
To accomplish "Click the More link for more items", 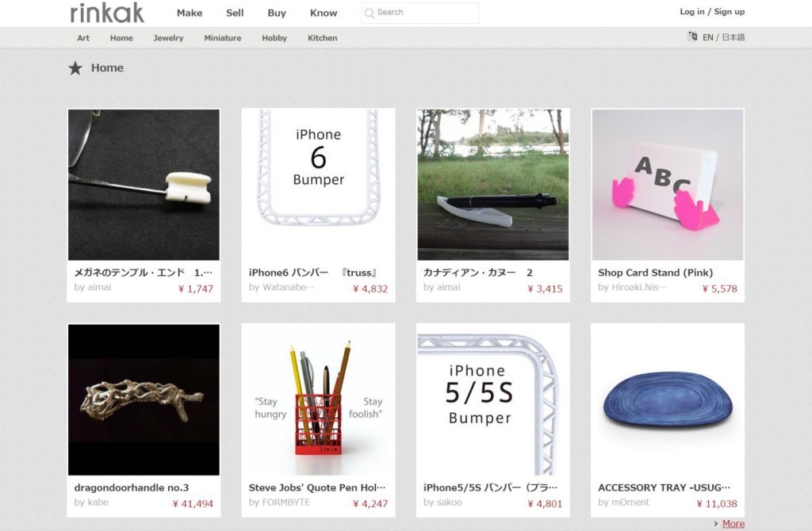I will (x=733, y=524).
